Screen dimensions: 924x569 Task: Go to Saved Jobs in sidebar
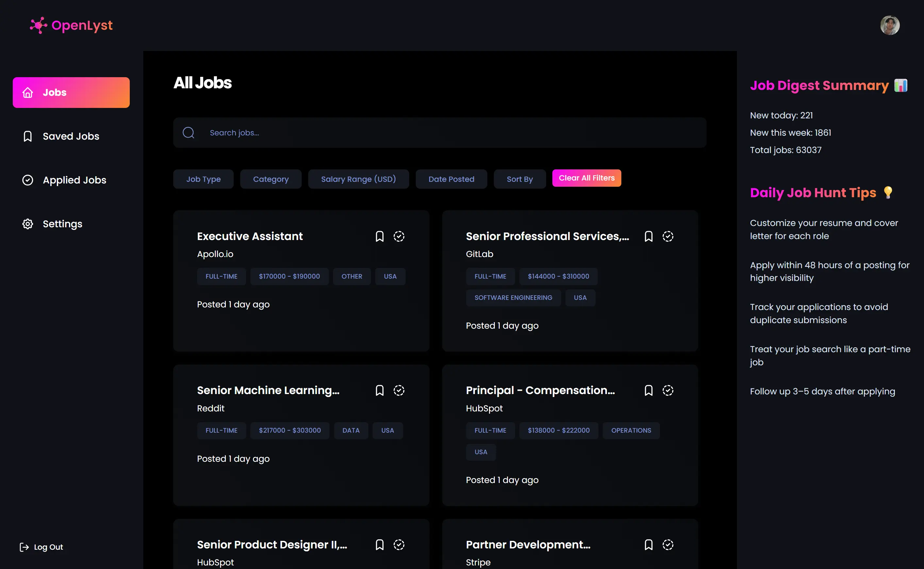(x=71, y=136)
